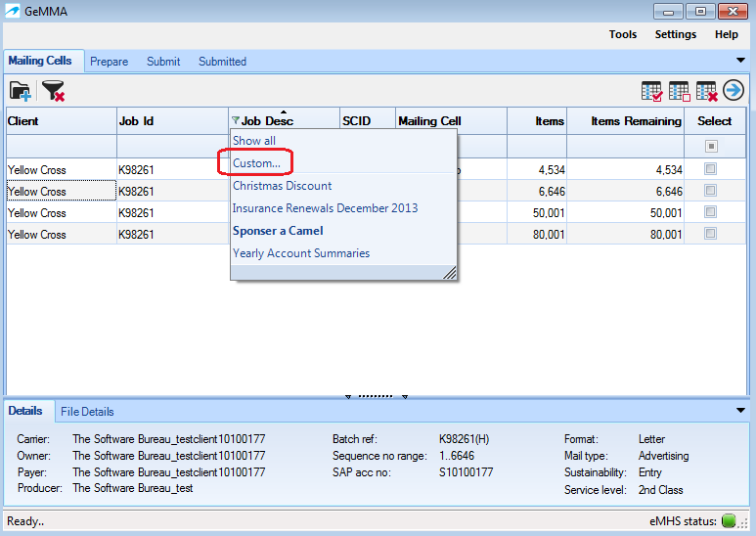This screenshot has height=536, width=756.
Task: Filter by Yearly Account Summaries
Action: point(301,253)
